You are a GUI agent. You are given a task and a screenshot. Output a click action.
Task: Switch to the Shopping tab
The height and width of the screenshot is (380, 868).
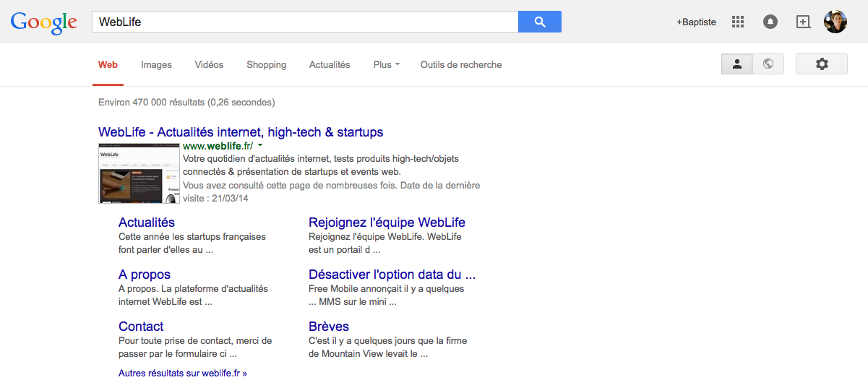click(266, 64)
